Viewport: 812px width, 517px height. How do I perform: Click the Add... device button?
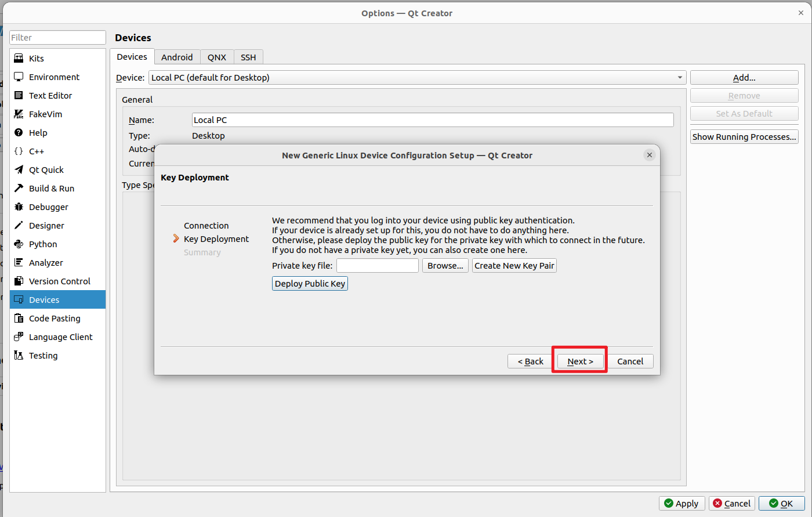744,78
